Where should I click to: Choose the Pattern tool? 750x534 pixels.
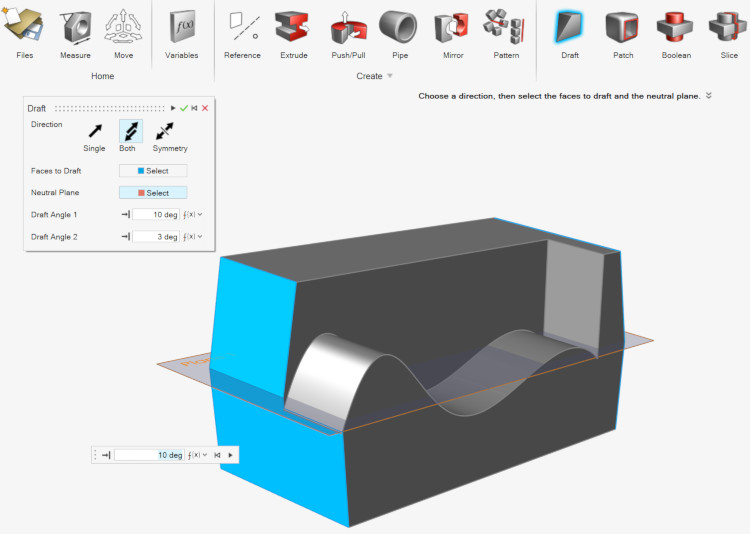tap(506, 31)
